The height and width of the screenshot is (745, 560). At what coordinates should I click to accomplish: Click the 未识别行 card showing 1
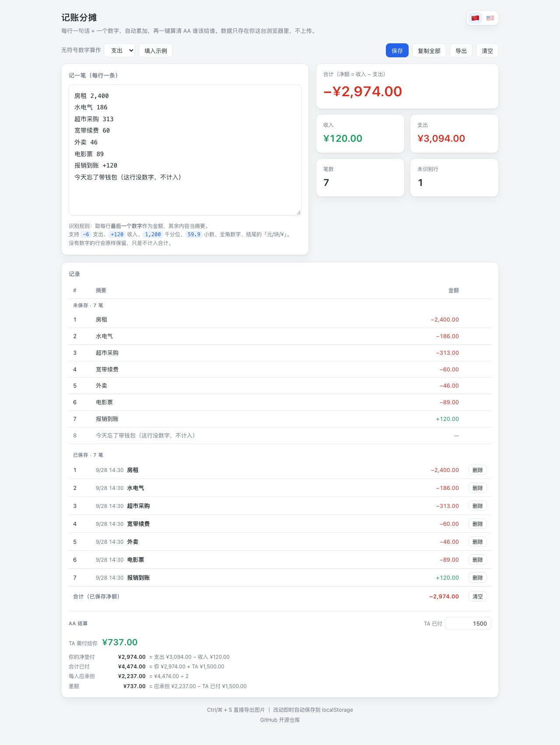[454, 178]
